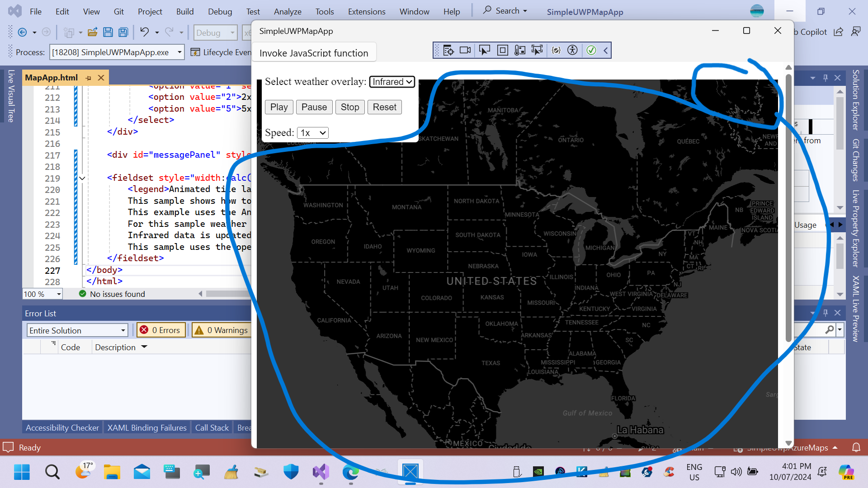
Task: Open the Description column filter arrow
Action: 144,347
